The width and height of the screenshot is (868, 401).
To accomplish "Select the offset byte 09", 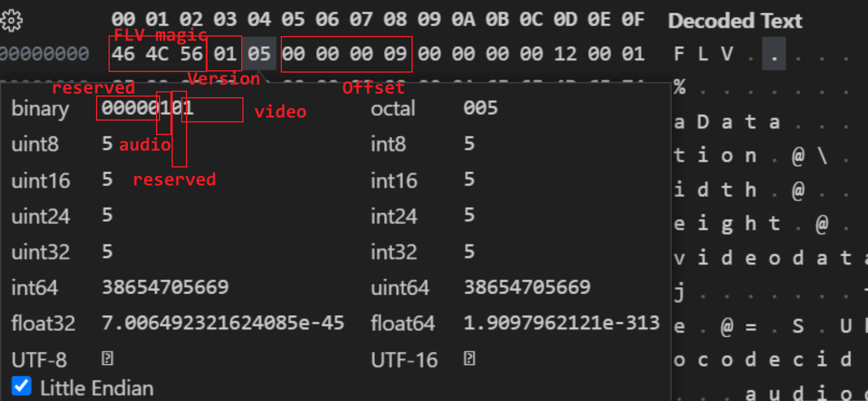I will tap(395, 54).
